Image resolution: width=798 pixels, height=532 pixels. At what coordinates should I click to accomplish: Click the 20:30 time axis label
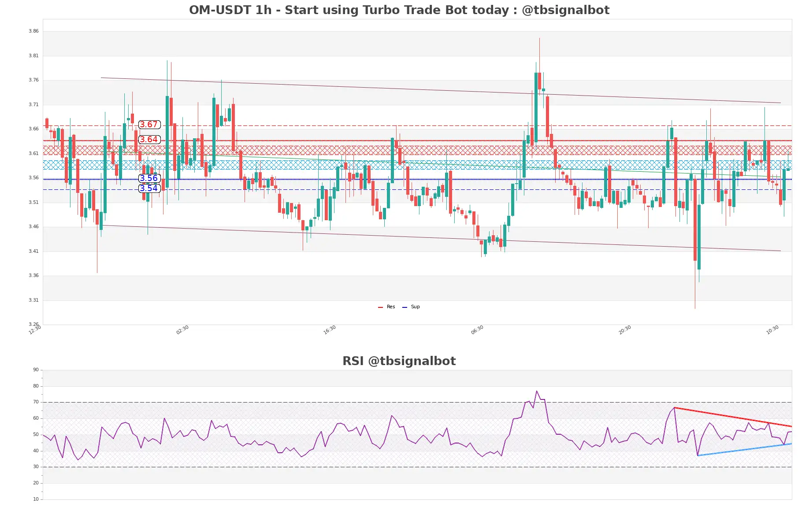(x=625, y=330)
